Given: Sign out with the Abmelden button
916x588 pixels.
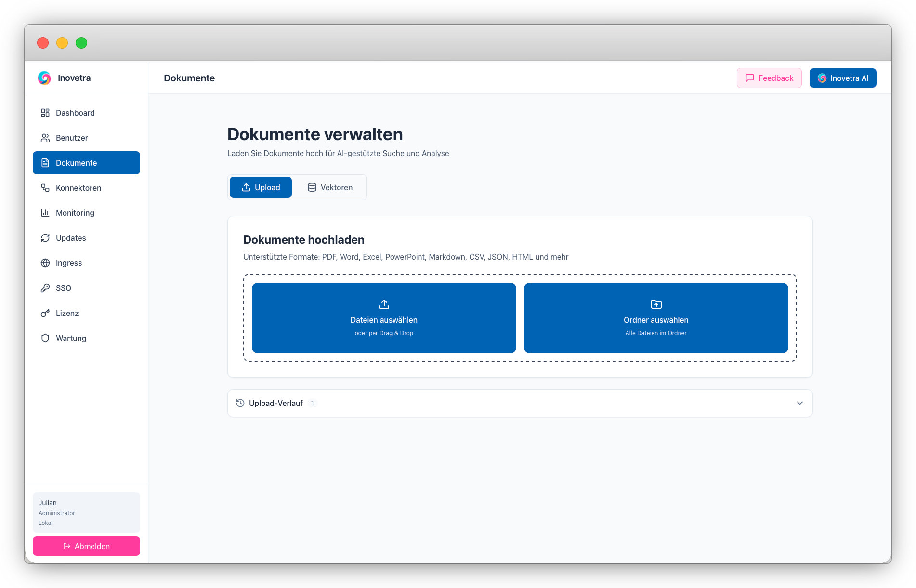Looking at the screenshot, I should click(86, 546).
